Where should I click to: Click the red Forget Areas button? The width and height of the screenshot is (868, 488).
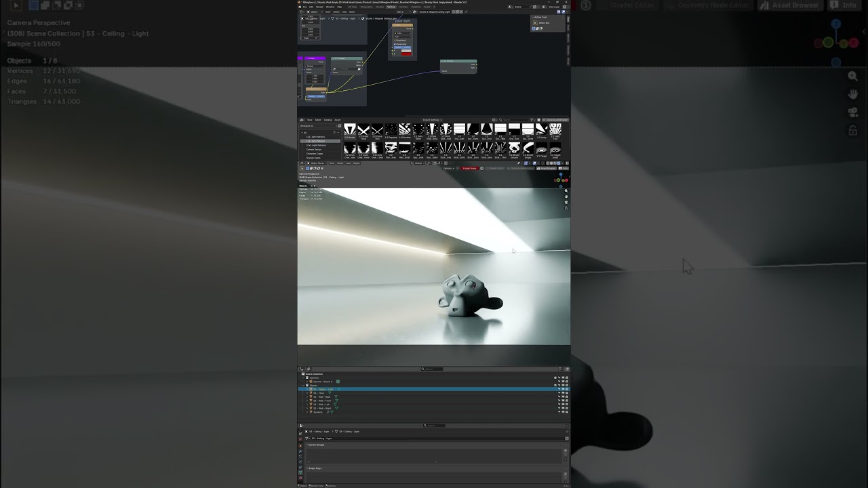click(x=469, y=168)
